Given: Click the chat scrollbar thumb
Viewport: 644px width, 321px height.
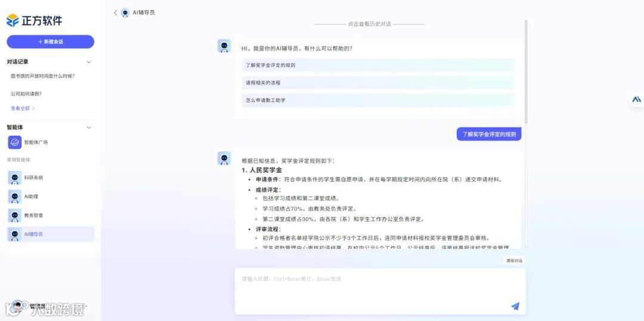Looking at the screenshot, I should [x=526, y=71].
